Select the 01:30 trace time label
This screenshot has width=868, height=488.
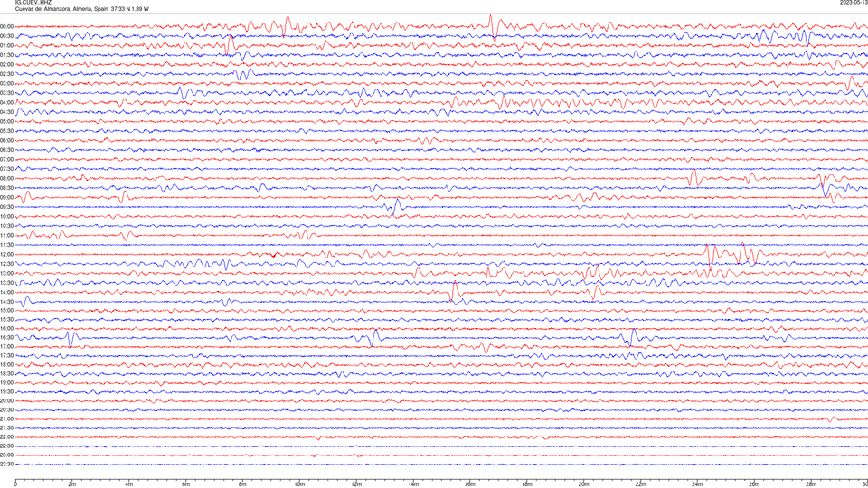click(x=6, y=55)
